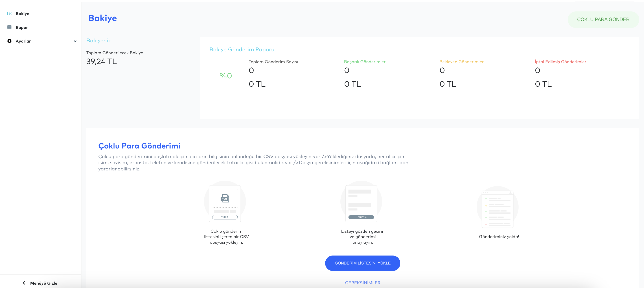The width and height of the screenshot is (644, 288).
Task: Click the Onayla list review illustration
Action: pos(361,203)
